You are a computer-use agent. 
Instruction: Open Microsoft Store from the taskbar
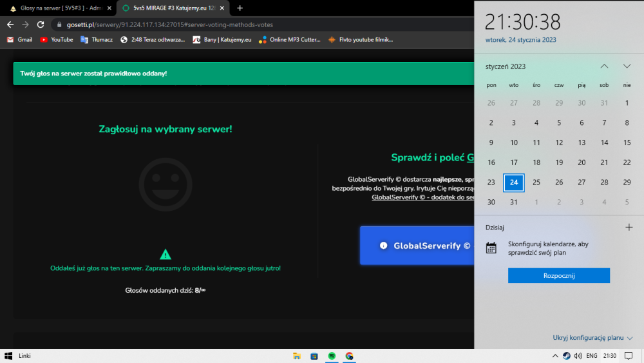[314, 356]
